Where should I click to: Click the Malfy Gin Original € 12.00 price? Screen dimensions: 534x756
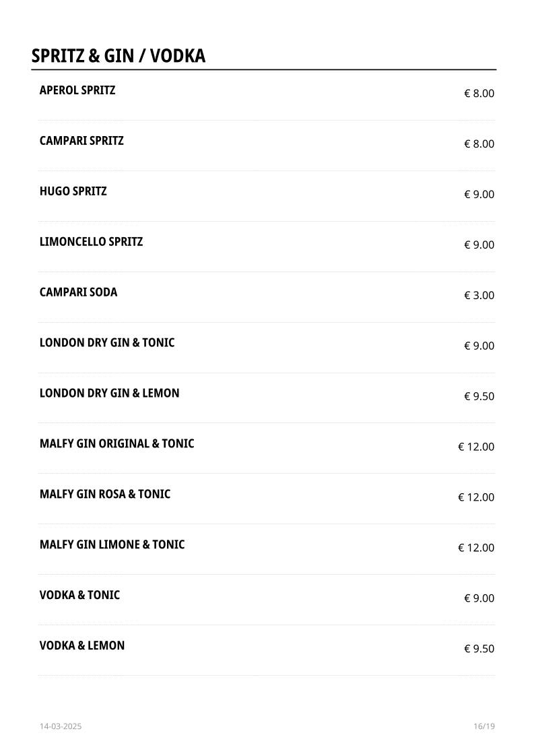[476, 447]
